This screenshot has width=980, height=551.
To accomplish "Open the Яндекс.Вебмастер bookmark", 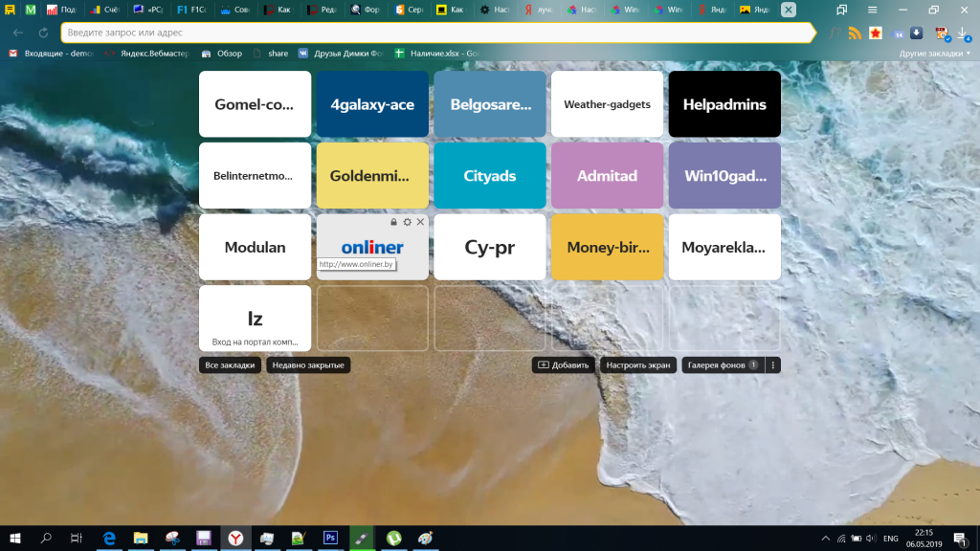I will pyautogui.click(x=147, y=54).
